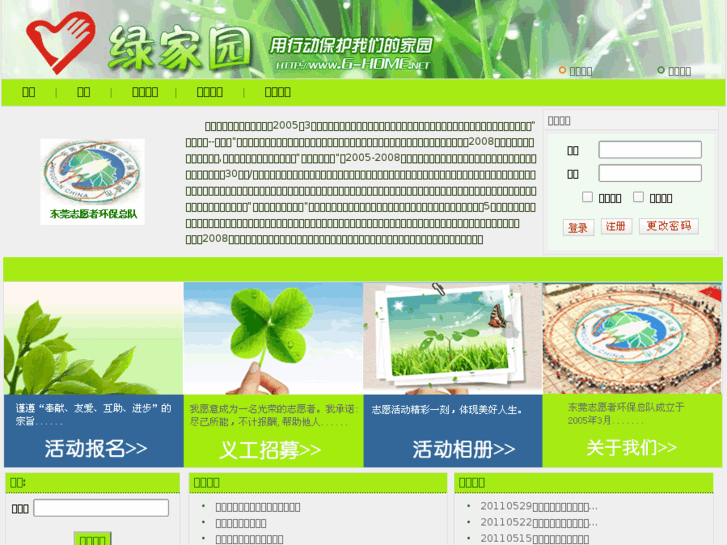Open the 活动相册>> activity album link

(464, 449)
